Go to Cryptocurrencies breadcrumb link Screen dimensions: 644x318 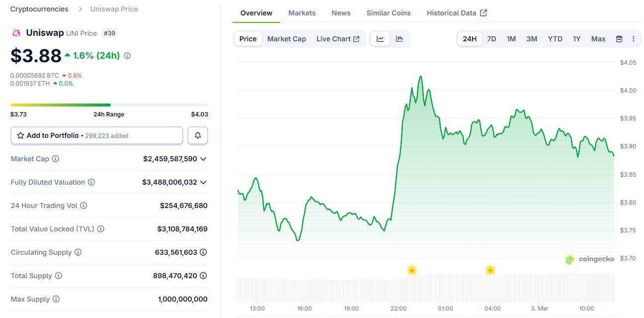tap(39, 9)
